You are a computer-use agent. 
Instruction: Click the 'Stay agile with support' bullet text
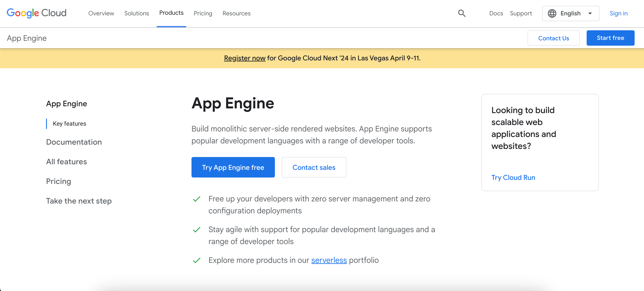tap(322, 236)
